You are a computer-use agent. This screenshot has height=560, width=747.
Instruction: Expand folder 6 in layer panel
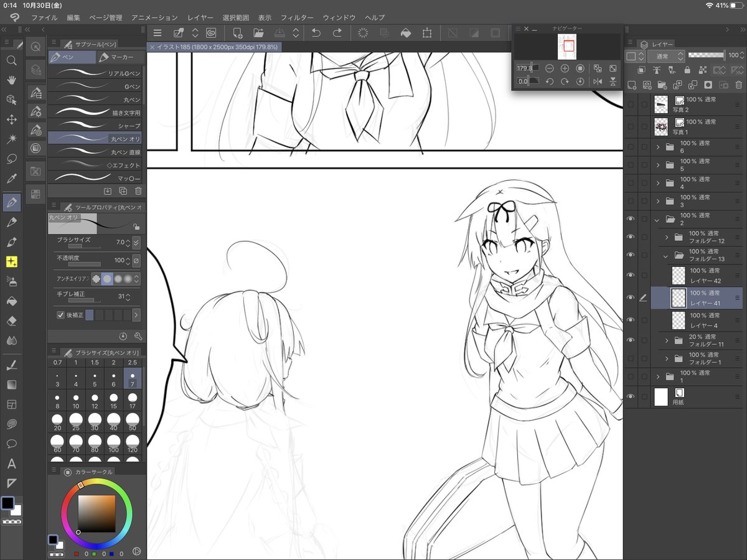click(658, 147)
